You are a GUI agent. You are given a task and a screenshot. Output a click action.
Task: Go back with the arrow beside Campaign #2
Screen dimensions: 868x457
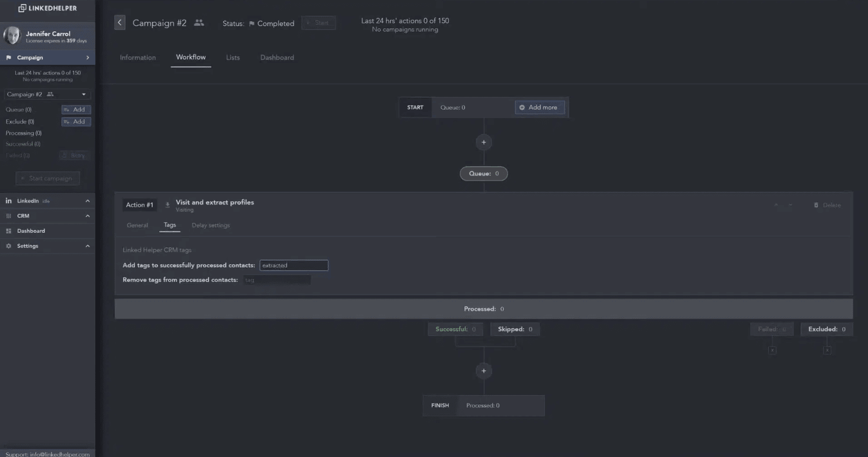coord(120,23)
